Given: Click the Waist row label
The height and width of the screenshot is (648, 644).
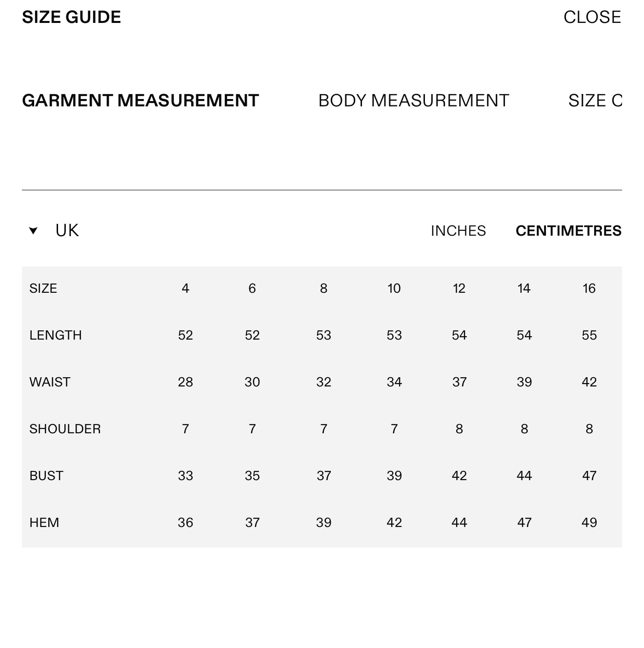Looking at the screenshot, I should point(50,382).
